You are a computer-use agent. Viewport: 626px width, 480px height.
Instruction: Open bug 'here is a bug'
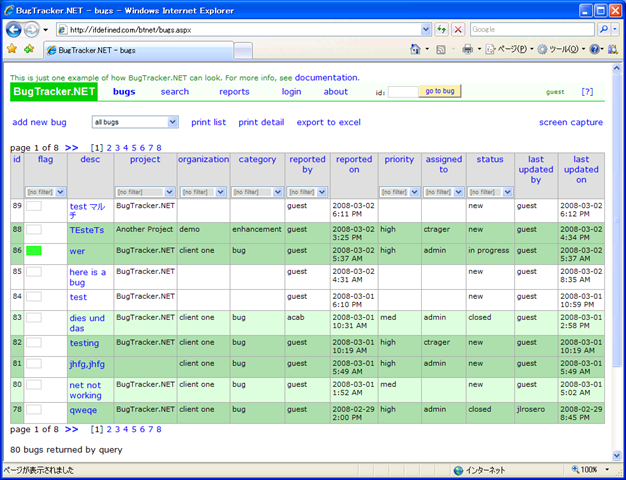coord(87,277)
